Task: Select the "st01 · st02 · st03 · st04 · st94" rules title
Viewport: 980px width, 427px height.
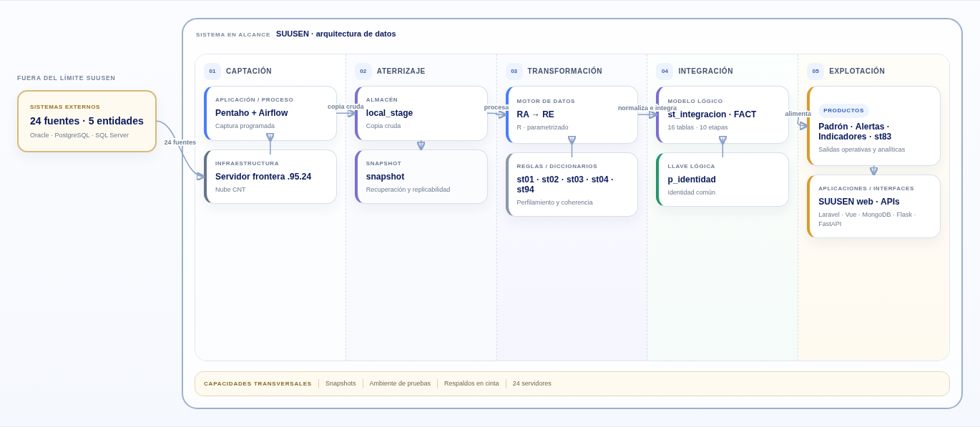Action: coord(565,185)
